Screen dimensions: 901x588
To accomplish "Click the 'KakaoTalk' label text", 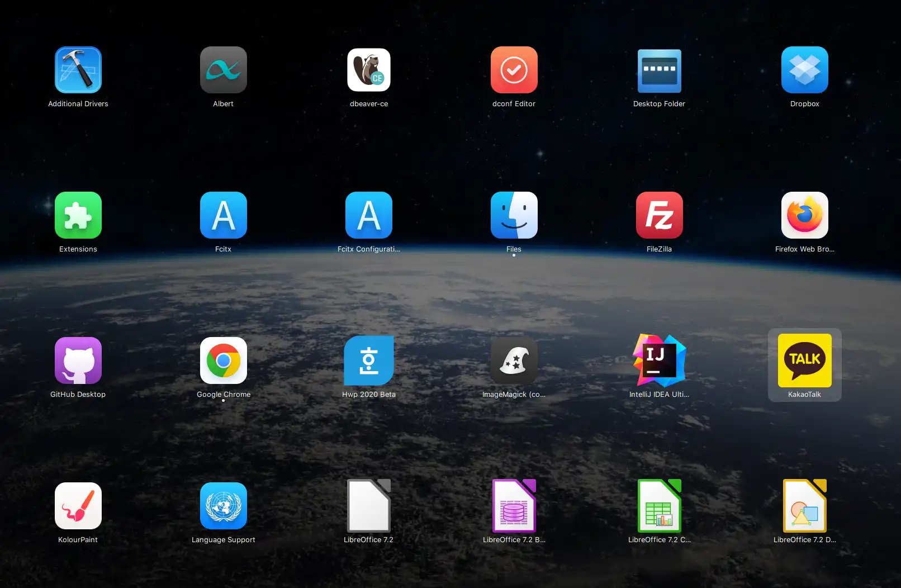I will click(x=805, y=395).
